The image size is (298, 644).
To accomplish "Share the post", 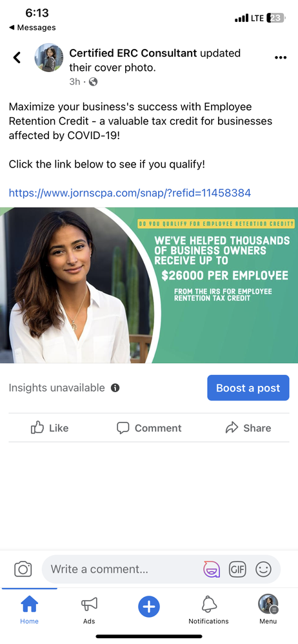I will click(x=248, y=428).
